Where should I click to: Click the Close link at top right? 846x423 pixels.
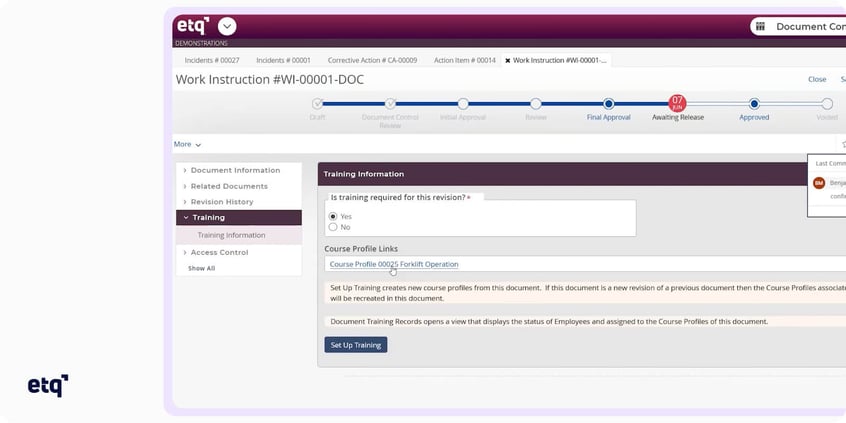[817, 79]
